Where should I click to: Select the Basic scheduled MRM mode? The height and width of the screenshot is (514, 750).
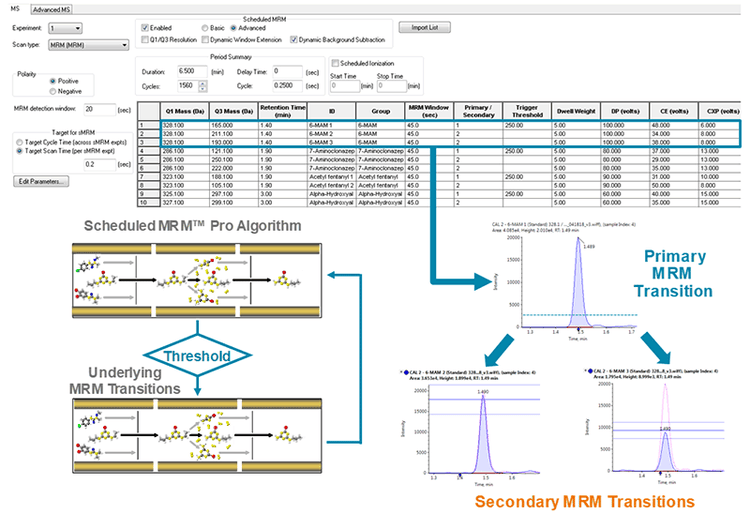click(x=205, y=28)
